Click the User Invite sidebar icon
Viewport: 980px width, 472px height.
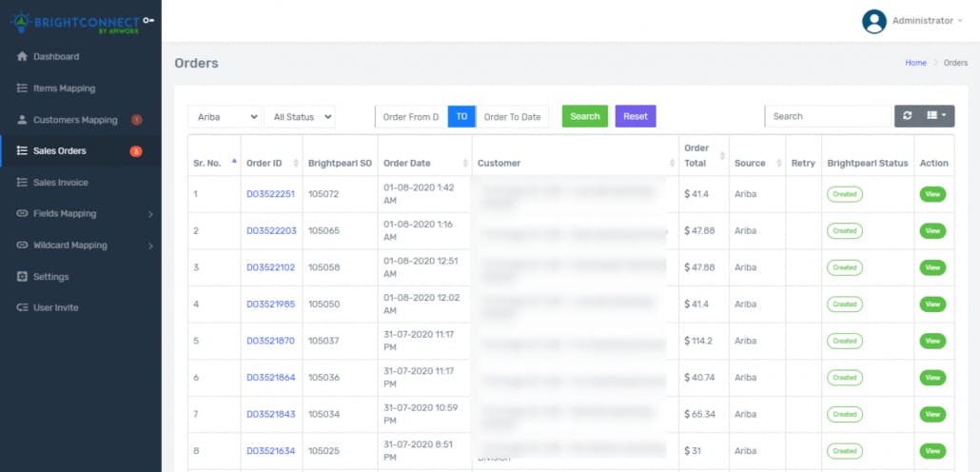(22, 307)
